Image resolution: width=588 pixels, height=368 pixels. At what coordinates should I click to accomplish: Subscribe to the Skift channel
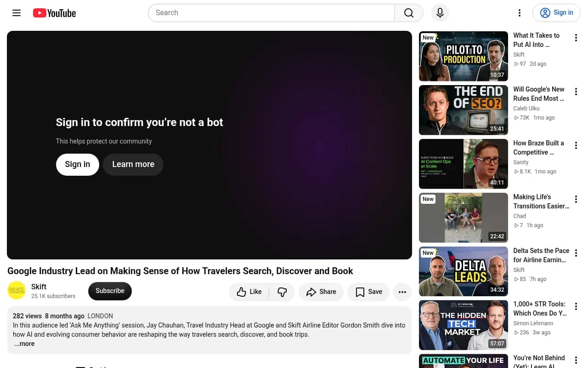(x=110, y=291)
